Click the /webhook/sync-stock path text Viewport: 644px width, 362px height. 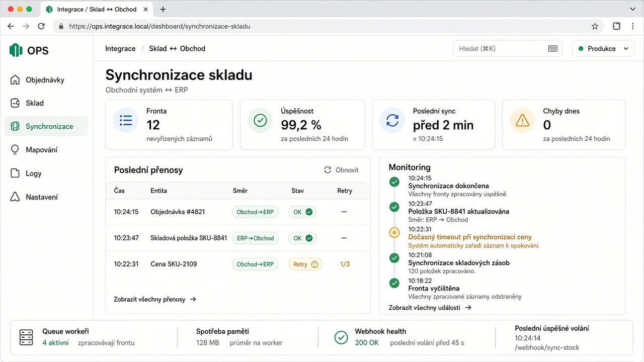(547, 347)
